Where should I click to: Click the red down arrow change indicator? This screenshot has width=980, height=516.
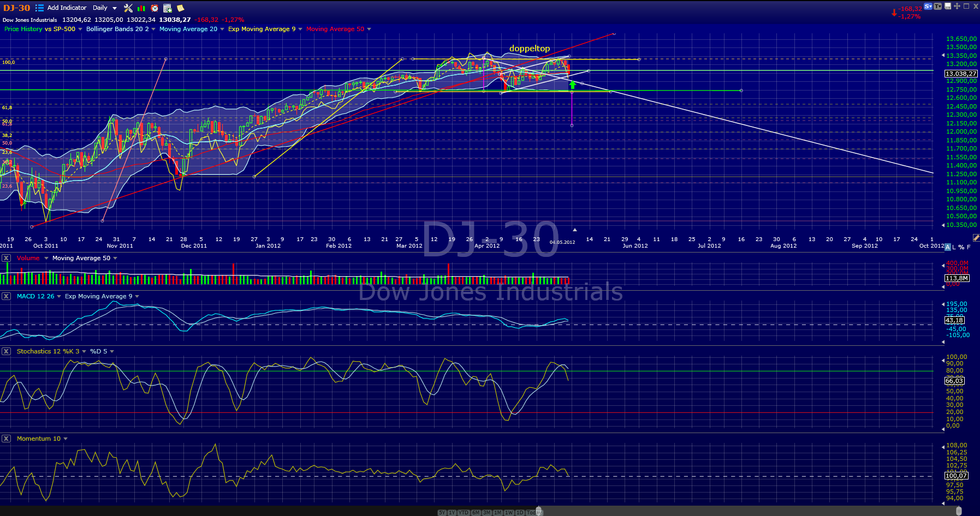click(x=894, y=13)
